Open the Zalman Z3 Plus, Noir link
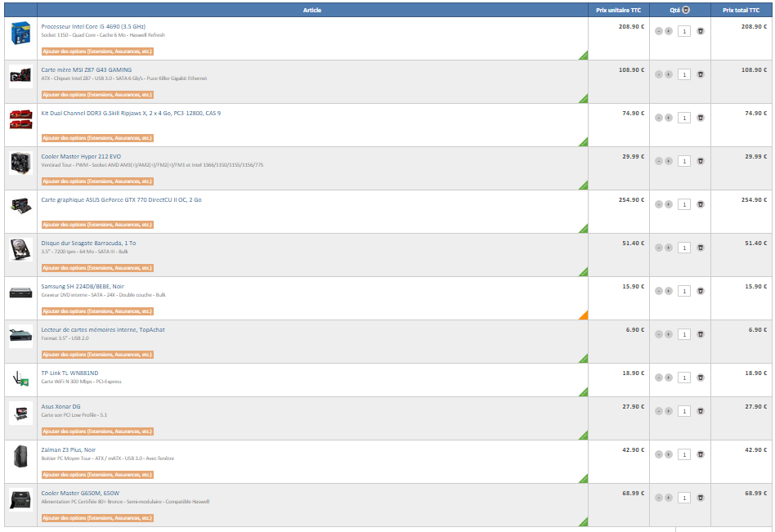Viewport: 775px width, 532px height. [69, 450]
